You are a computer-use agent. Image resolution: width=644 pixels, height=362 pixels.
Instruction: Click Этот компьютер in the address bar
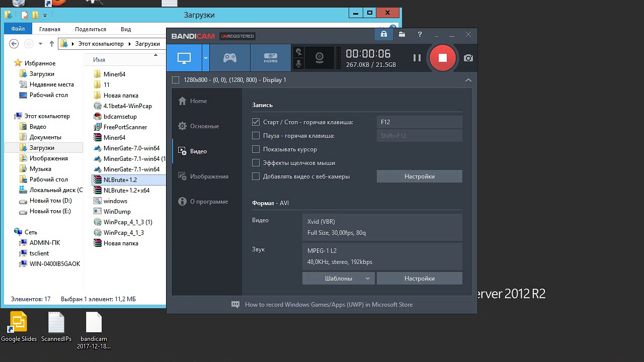pos(101,44)
